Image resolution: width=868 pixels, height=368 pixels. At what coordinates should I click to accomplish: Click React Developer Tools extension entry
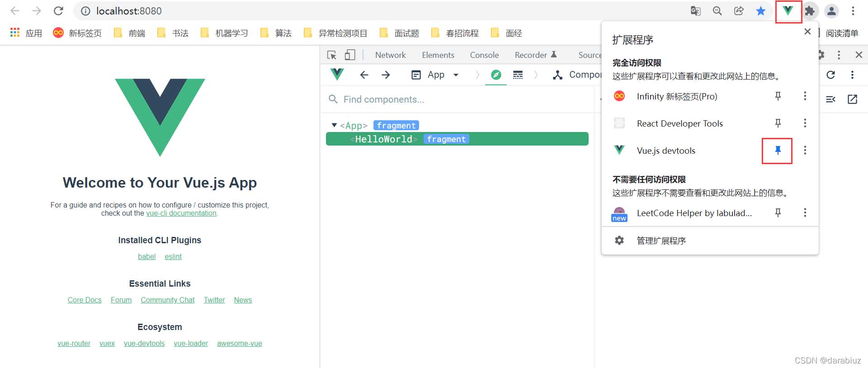point(679,123)
